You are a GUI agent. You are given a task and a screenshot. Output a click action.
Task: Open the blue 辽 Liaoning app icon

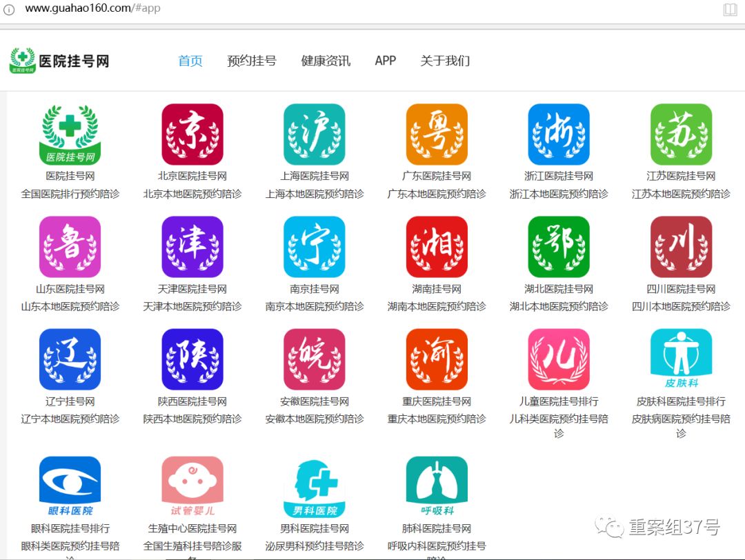point(70,359)
